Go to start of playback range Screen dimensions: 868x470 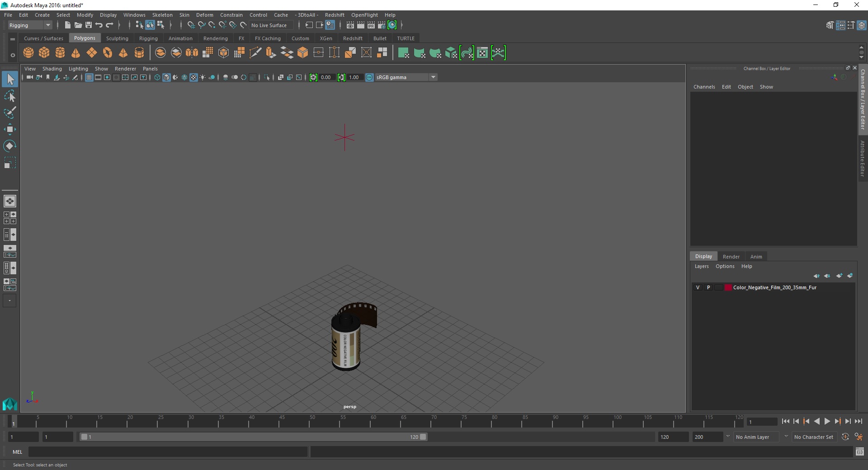(785, 421)
